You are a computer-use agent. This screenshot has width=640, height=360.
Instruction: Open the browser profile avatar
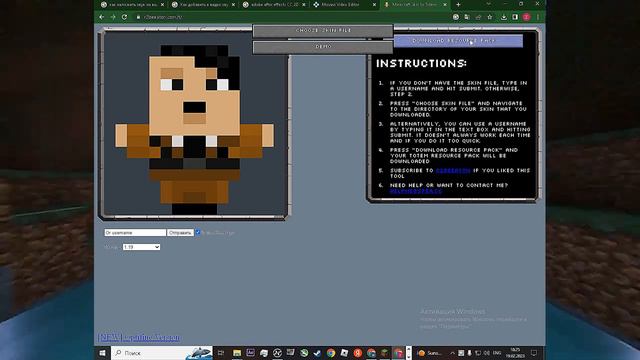click(x=527, y=17)
